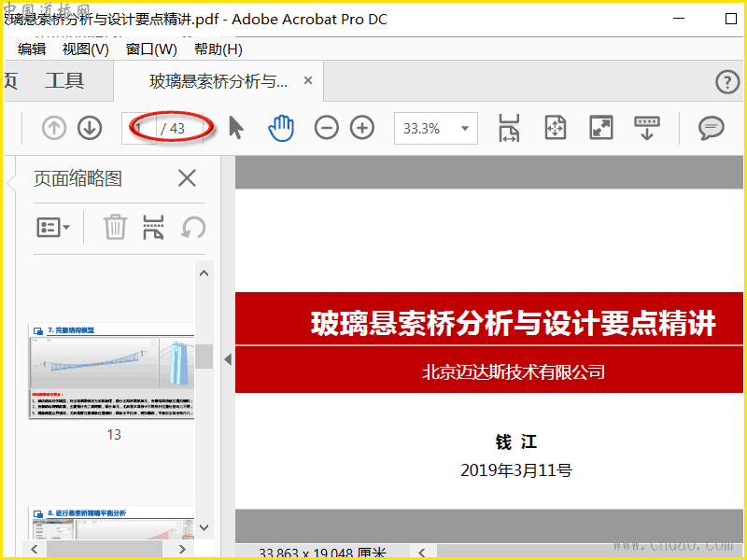Click the 2019年3月11号 date text
This screenshot has height=560, width=747.
516,470
